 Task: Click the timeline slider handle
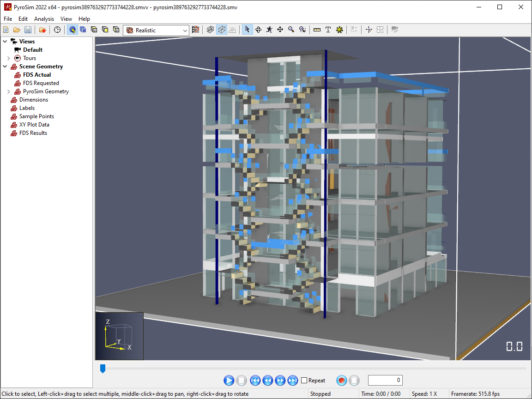(x=103, y=369)
